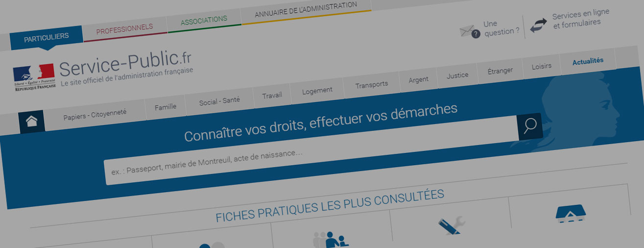This screenshot has width=644, height=248.
Task: Open the Travail menu
Action: 272,95
